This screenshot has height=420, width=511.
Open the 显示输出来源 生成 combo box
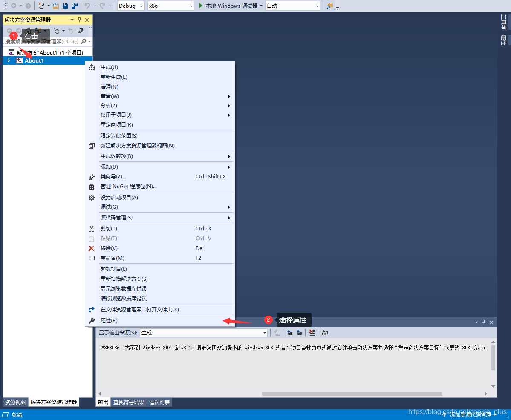point(204,333)
